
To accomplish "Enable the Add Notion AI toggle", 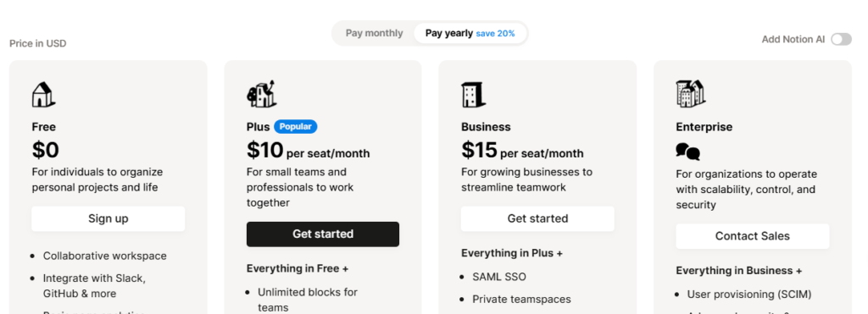I will tap(841, 39).
